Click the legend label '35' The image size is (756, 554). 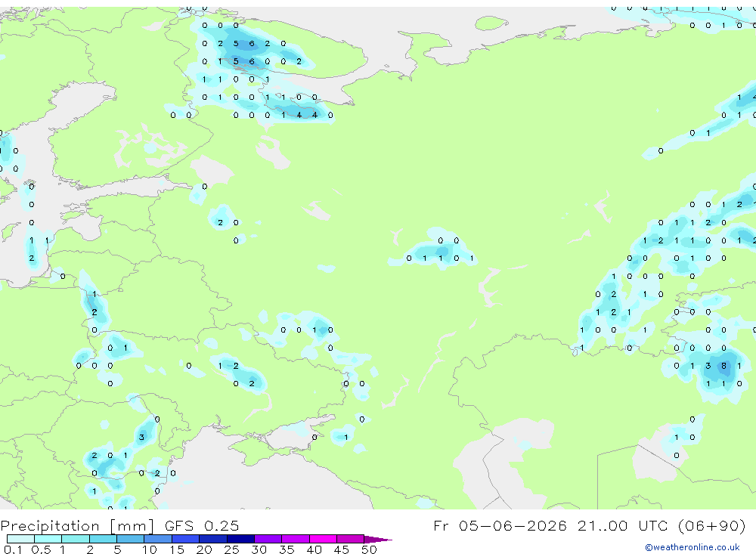coord(287,549)
